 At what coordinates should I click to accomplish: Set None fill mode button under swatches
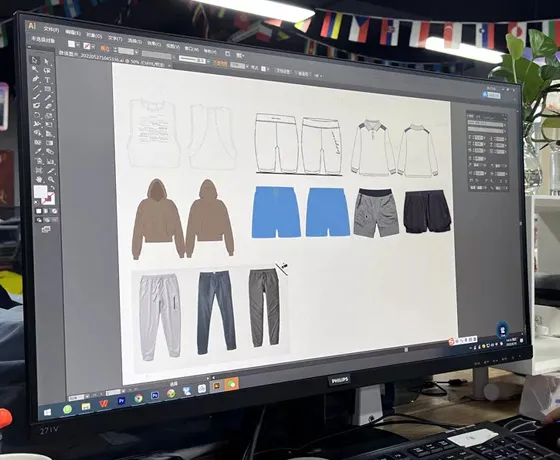[x=55, y=211]
